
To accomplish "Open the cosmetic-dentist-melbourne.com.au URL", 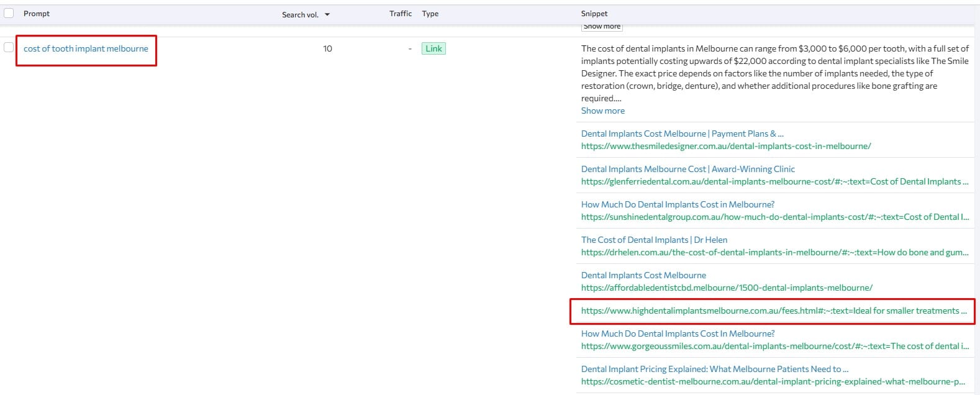I will click(773, 381).
